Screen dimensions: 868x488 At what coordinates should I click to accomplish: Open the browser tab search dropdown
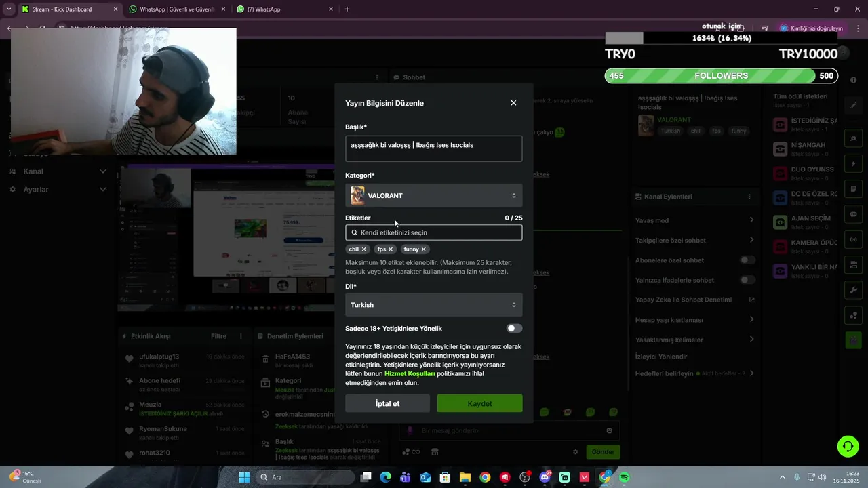click(x=8, y=9)
